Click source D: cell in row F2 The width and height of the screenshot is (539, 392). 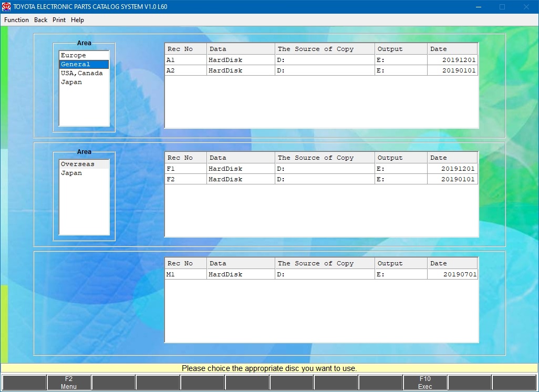pos(325,179)
